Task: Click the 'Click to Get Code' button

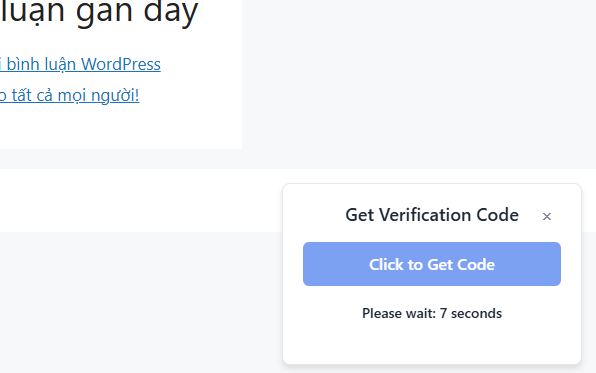Action: [432, 264]
